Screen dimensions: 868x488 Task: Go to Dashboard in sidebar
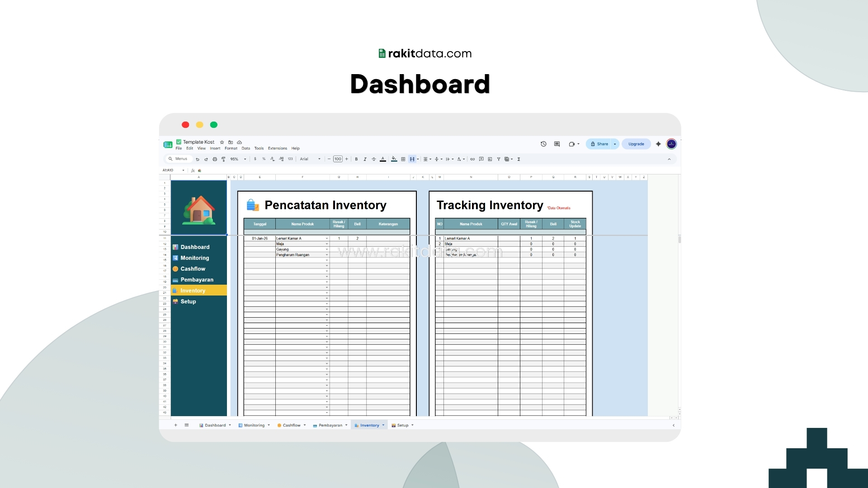tap(195, 247)
